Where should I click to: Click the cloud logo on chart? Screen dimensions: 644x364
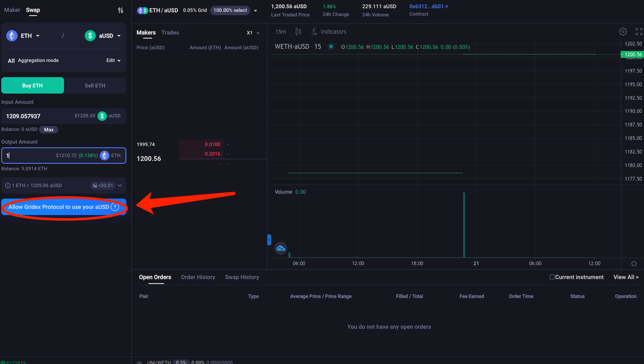(x=281, y=248)
